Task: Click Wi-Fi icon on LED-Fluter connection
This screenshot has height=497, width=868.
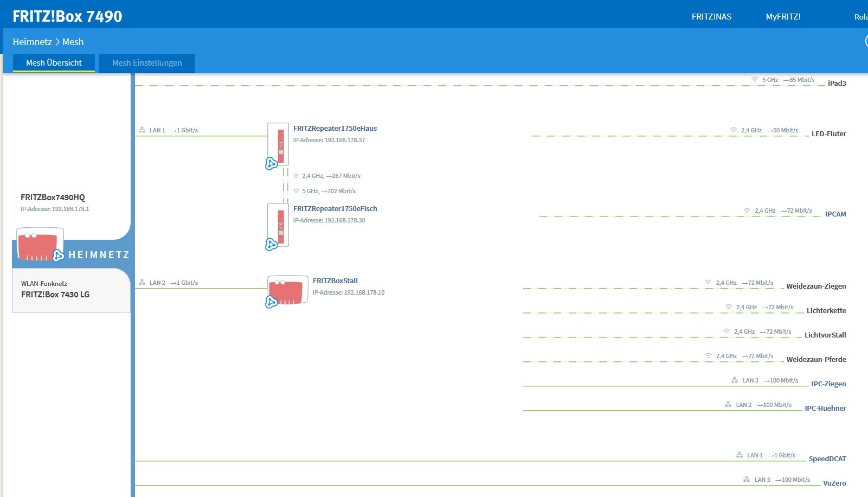Action: pos(734,130)
